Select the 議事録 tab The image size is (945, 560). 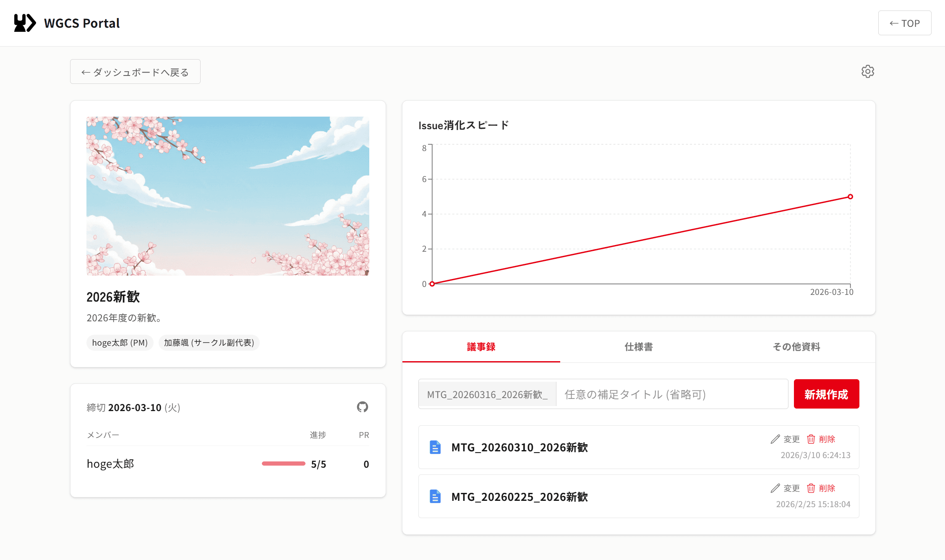(x=481, y=347)
